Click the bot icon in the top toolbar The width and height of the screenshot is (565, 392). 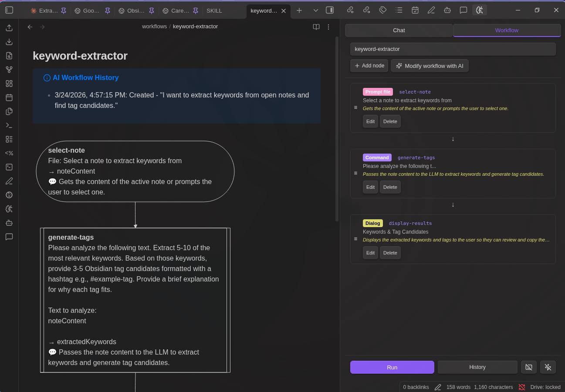click(447, 10)
